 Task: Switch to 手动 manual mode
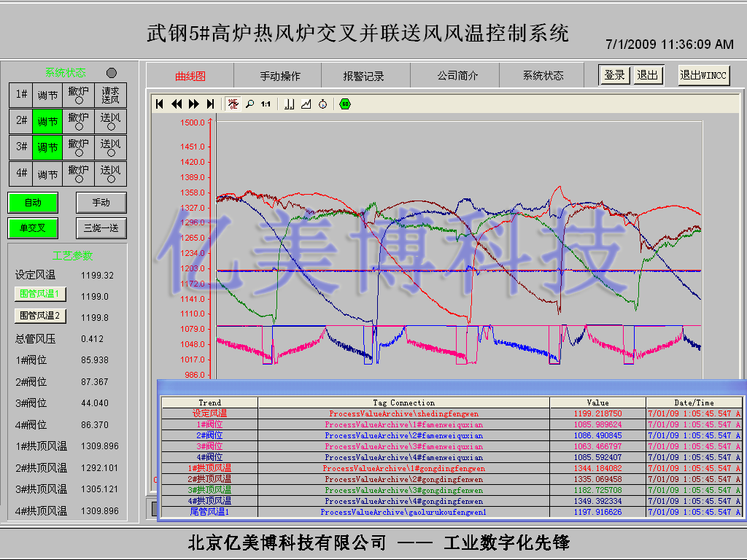pyautogui.click(x=101, y=203)
